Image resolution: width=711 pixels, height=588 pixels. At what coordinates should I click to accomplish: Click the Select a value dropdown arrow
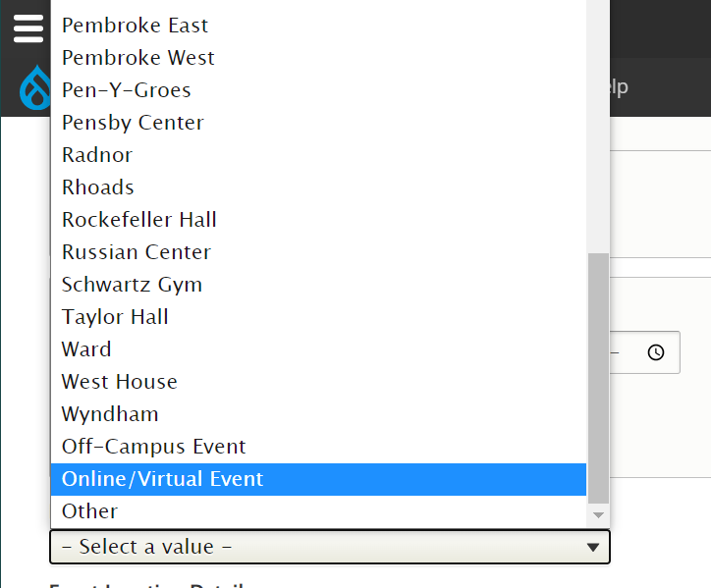click(592, 548)
